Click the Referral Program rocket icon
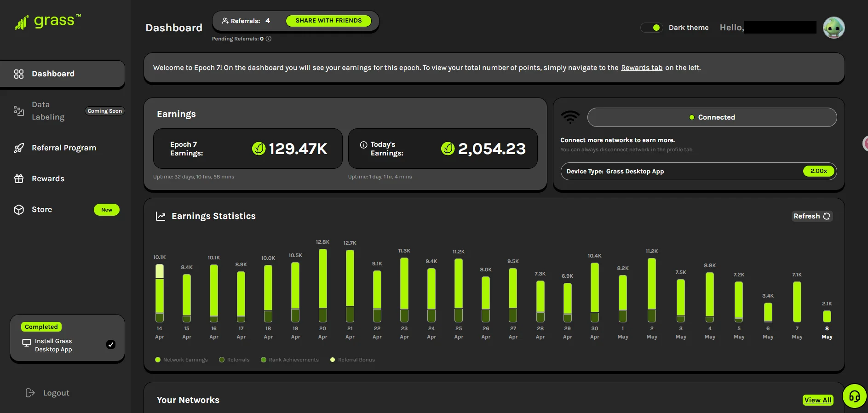 tap(19, 148)
